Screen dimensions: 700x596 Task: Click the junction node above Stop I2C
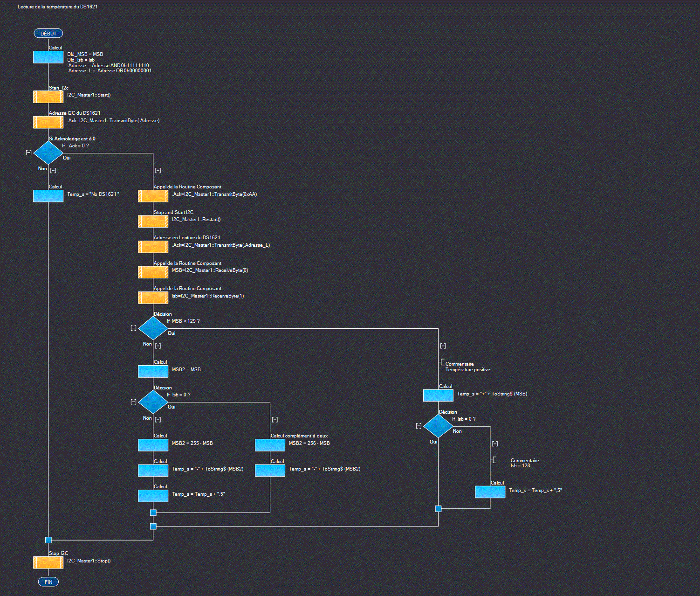[48, 540]
